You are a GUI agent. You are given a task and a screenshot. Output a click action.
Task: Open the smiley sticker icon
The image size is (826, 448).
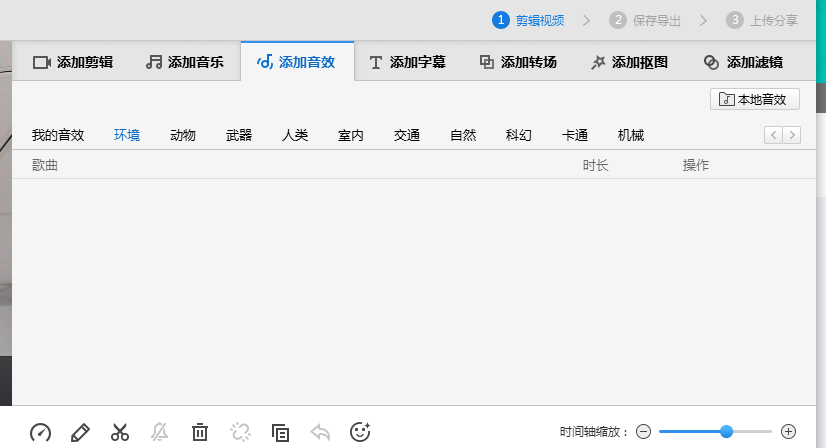(360, 432)
